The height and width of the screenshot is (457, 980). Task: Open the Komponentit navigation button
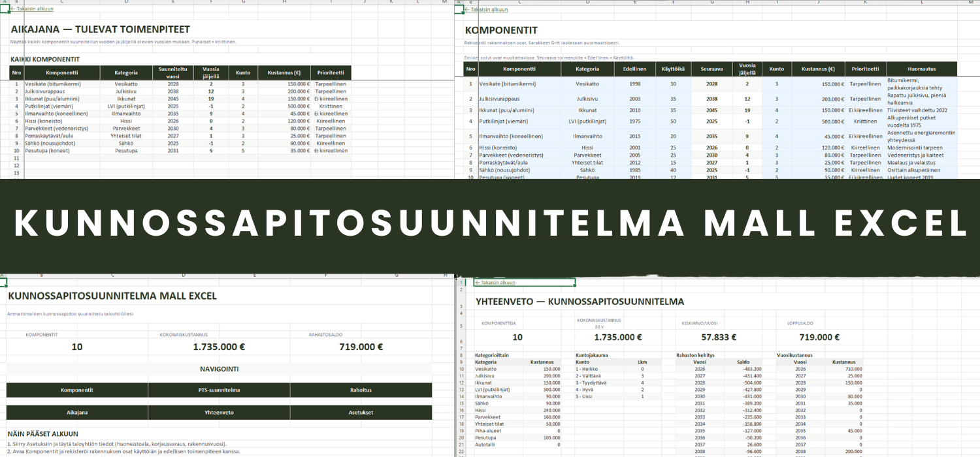(76, 390)
